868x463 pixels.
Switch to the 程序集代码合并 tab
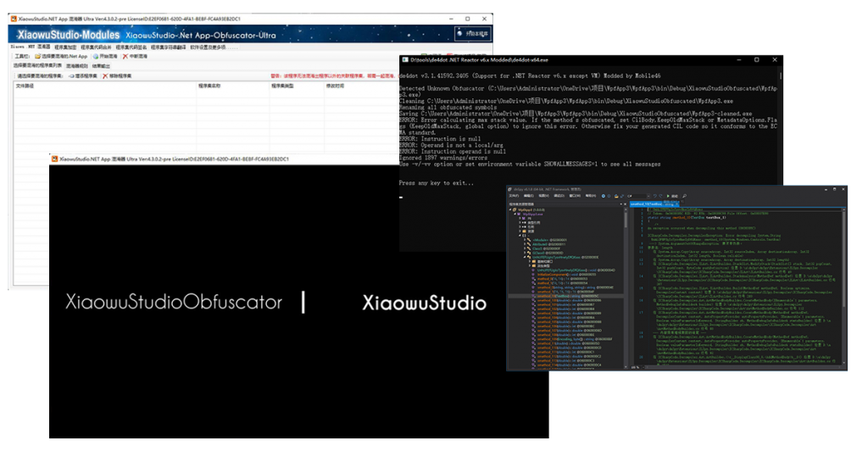tap(97, 47)
